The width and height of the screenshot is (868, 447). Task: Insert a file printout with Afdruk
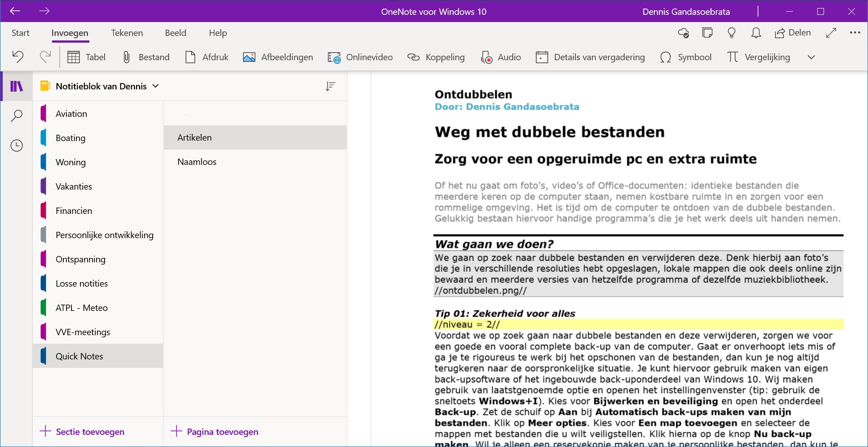[x=207, y=57]
